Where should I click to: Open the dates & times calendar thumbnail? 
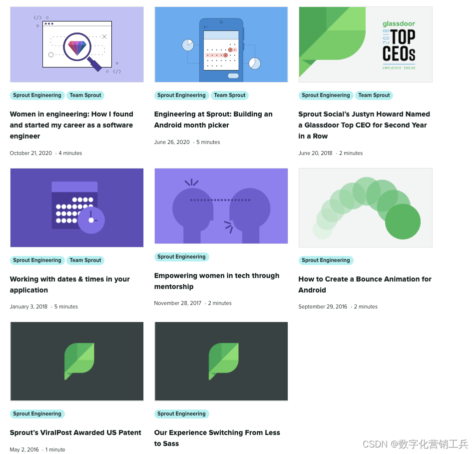click(77, 207)
